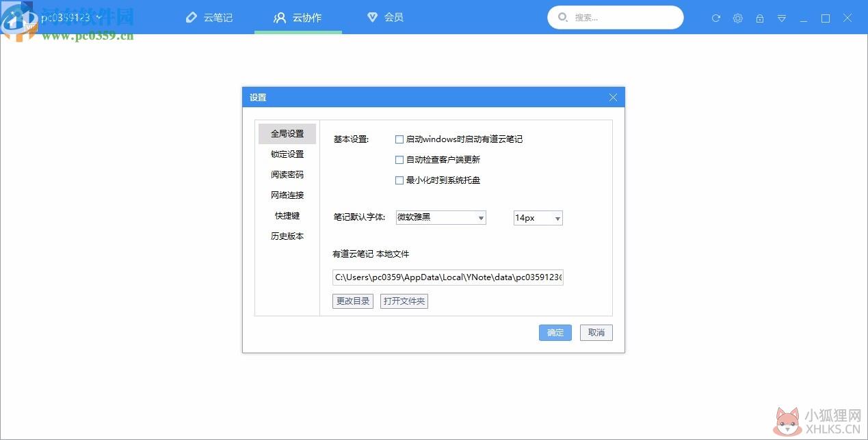The image size is (868, 440).
Task: Check 最小化时到系统托盘 option
Action: (399, 180)
